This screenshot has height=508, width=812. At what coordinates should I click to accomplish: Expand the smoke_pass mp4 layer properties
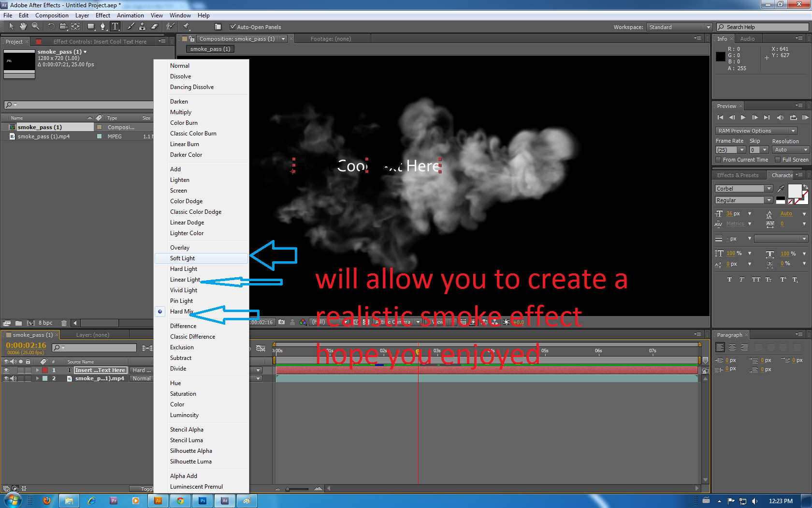(x=38, y=379)
